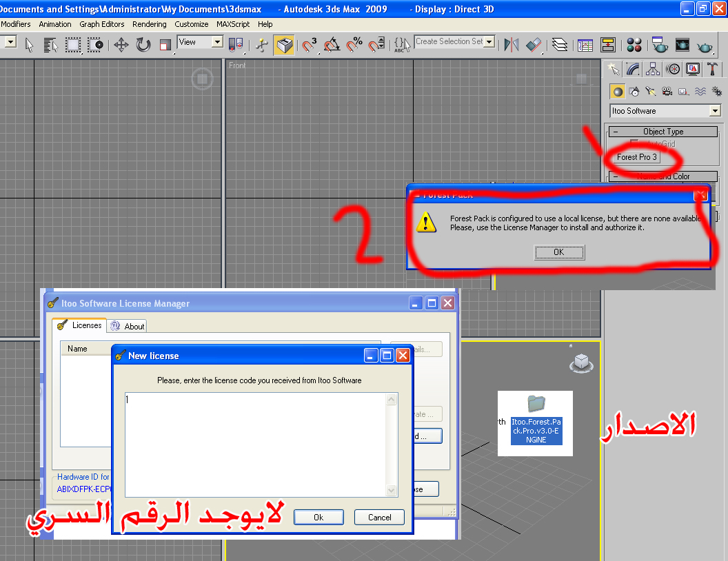This screenshot has height=561, width=728.
Task: Open the Customize menu
Action: pos(191,24)
